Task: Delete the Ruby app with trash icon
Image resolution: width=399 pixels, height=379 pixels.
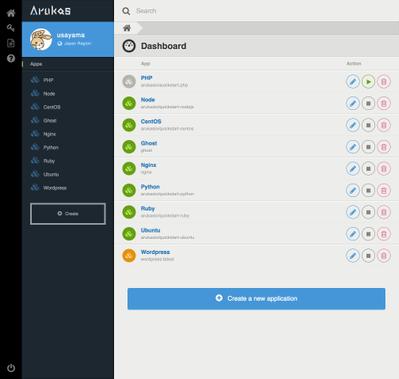Action: [x=384, y=212]
